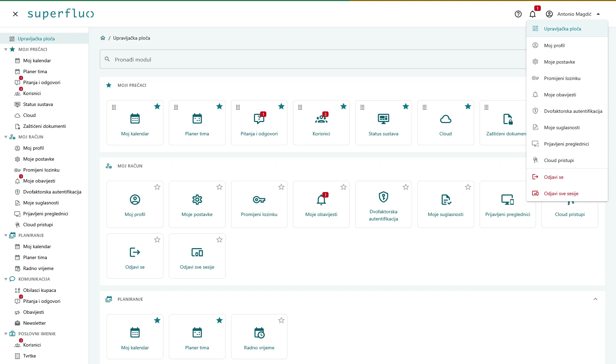The image size is (616, 364).
Task: Favorite the Moje postavke card with its star
Action: coord(219,187)
